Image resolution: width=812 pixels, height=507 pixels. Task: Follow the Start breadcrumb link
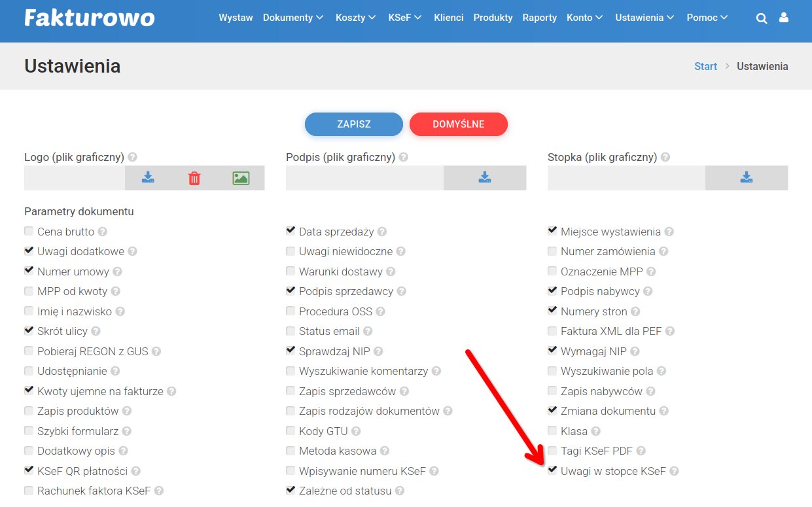706,66
